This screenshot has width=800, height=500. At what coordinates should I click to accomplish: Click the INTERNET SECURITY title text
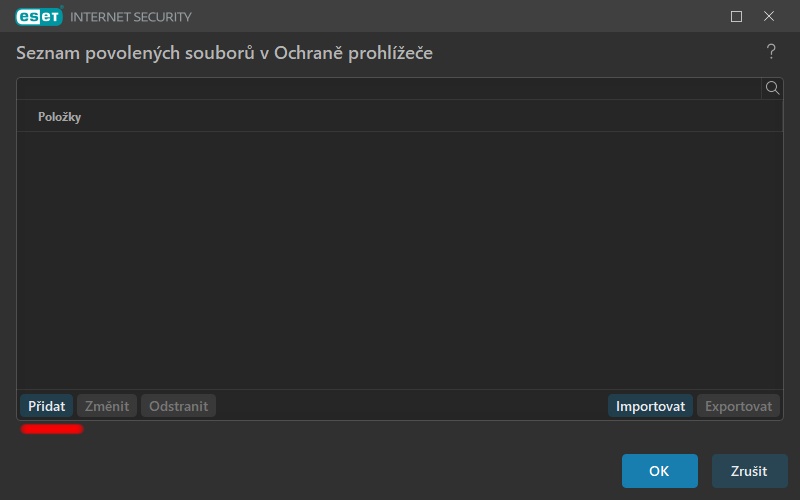click(131, 17)
